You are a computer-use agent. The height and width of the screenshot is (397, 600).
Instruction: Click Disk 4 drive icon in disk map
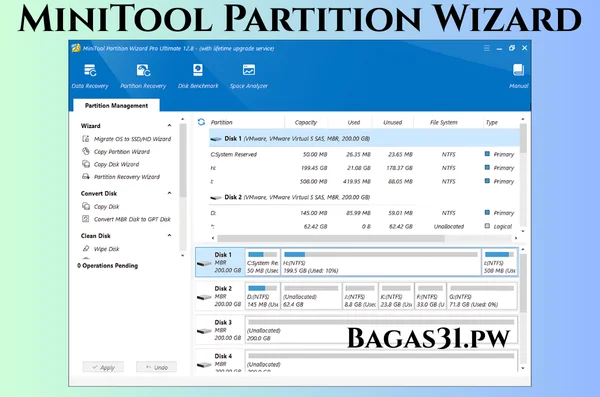204,364
